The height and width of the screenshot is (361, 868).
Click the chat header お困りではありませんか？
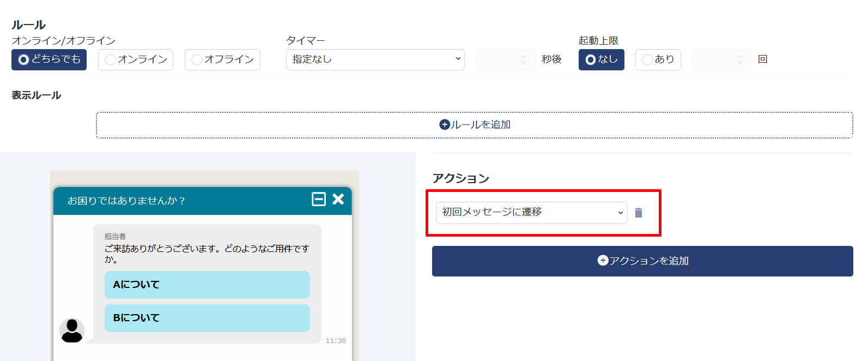(126, 201)
